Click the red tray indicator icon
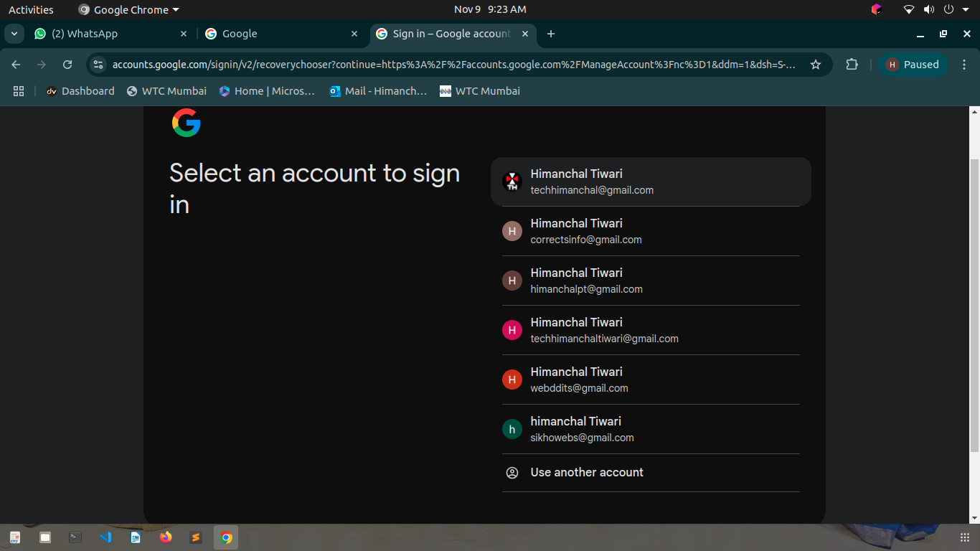This screenshot has height=551, width=980. click(x=876, y=9)
